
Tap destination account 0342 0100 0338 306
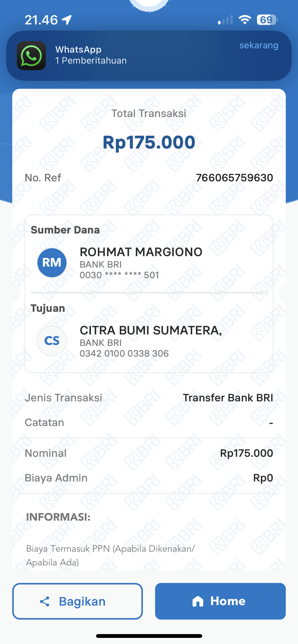pos(124,354)
